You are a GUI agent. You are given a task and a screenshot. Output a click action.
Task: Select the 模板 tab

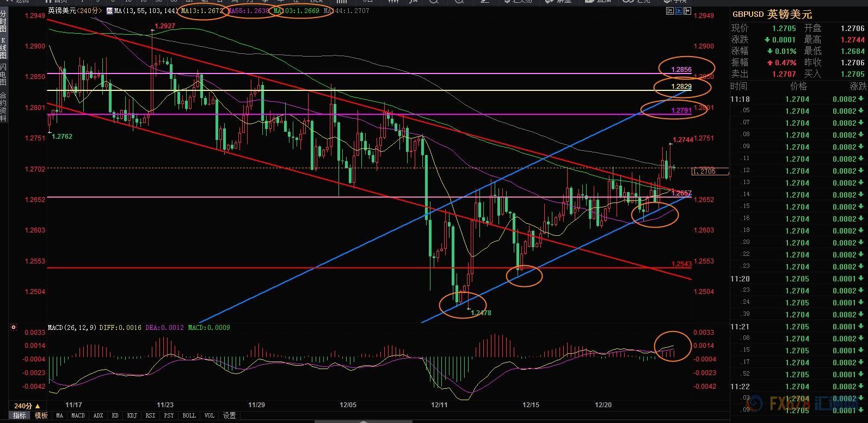tap(41, 415)
